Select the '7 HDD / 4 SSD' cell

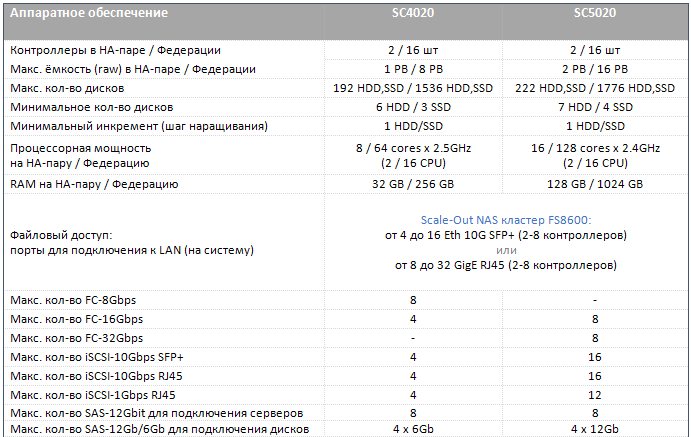tap(594, 107)
